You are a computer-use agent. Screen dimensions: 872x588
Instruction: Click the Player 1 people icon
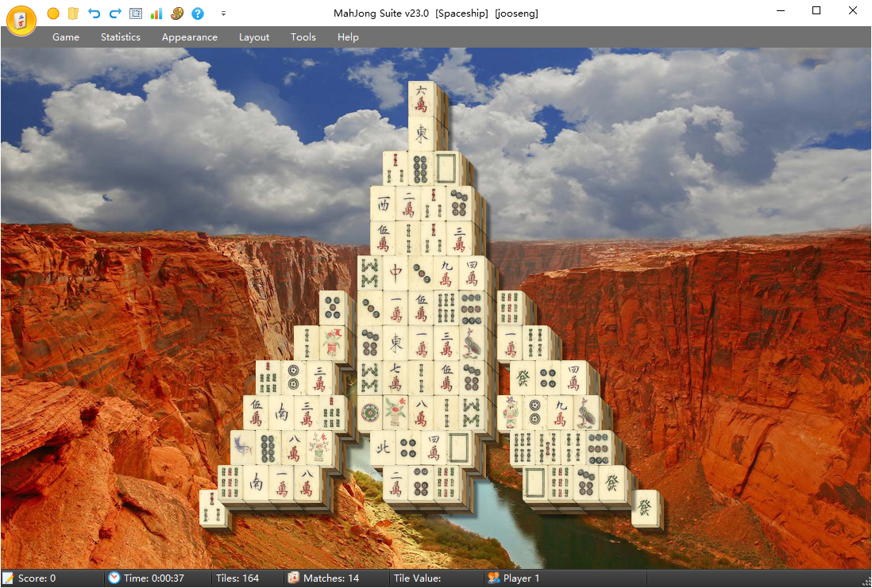point(493,578)
